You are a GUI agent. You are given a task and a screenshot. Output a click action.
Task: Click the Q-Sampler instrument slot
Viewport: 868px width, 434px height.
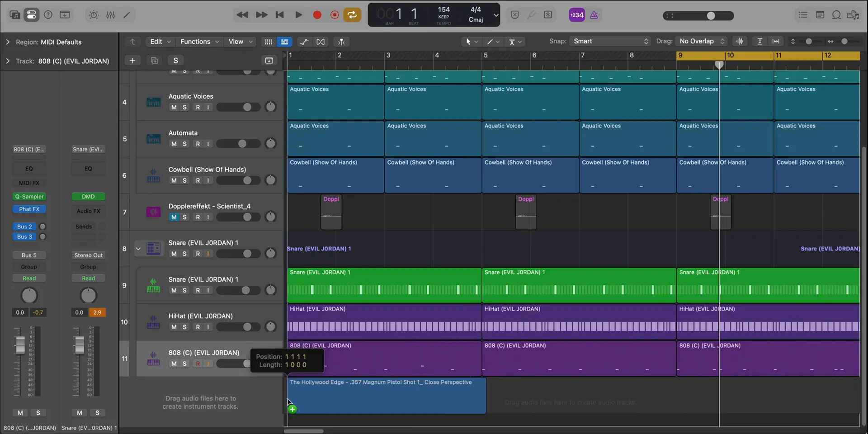(29, 196)
